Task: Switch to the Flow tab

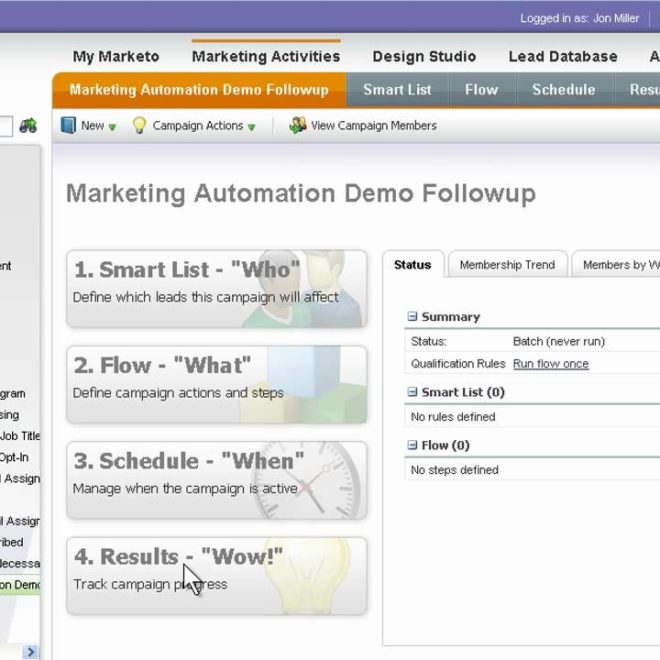Action: [482, 90]
